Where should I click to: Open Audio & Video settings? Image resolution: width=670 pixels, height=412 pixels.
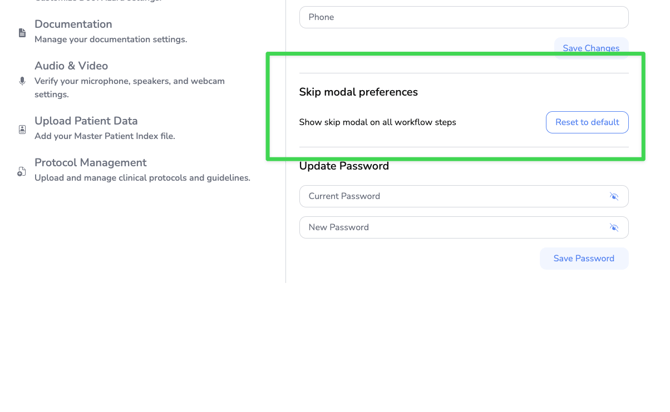pos(71,66)
